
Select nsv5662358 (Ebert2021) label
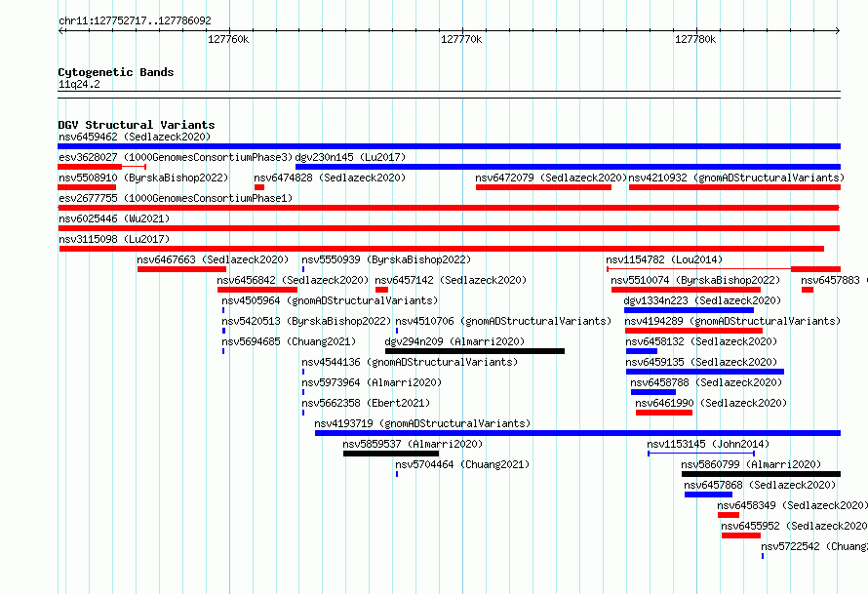coord(366,403)
